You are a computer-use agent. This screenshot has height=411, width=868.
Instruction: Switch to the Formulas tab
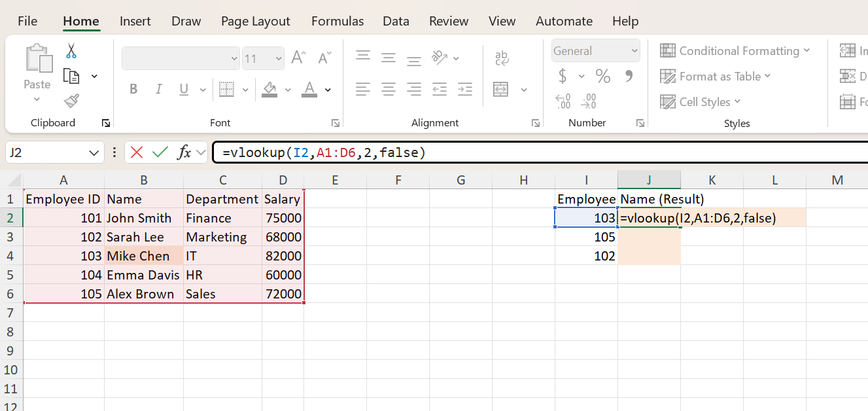point(338,21)
